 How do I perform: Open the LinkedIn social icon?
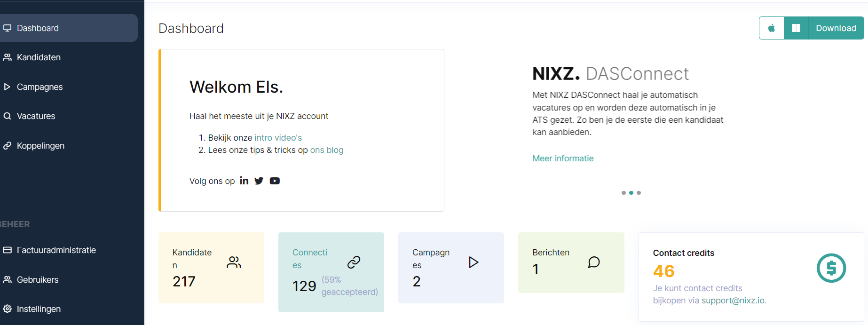click(x=244, y=181)
